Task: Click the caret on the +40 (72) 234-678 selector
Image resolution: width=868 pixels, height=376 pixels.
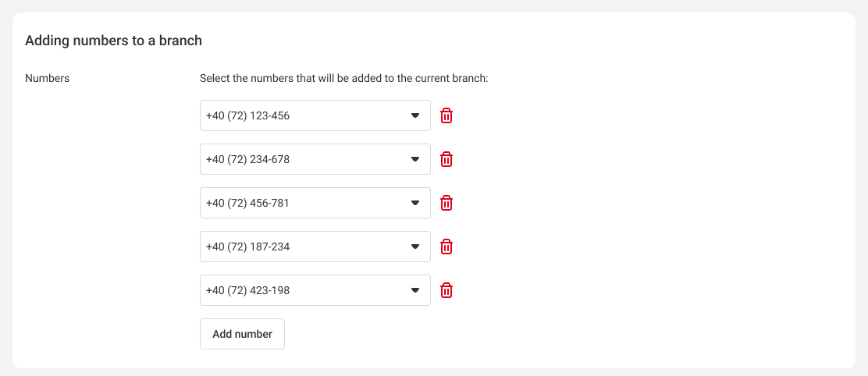Action: (415, 159)
